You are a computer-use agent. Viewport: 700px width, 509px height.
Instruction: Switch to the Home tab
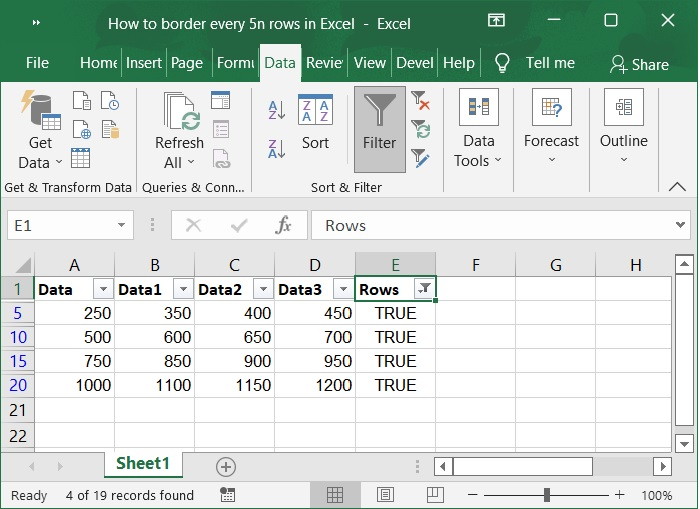point(99,63)
